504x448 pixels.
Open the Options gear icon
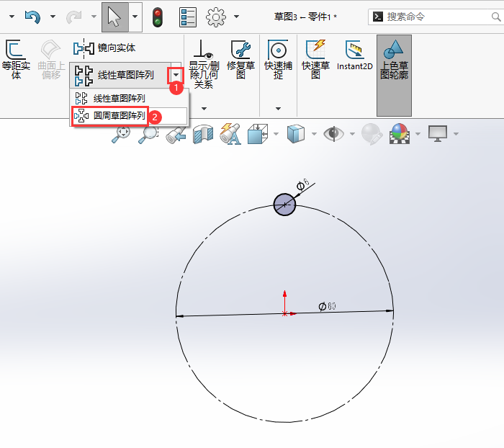pyautogui.click(x=216, y=17)
